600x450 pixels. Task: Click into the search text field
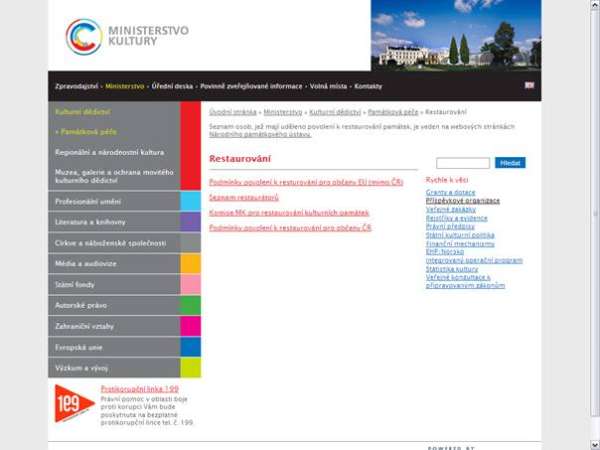point(463,163)
